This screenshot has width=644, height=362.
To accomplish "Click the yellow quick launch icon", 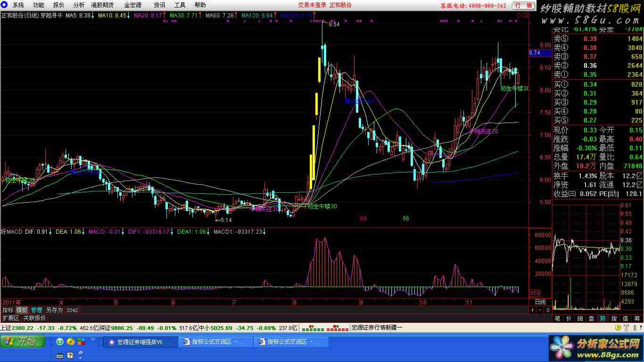I will pos(71,342).
